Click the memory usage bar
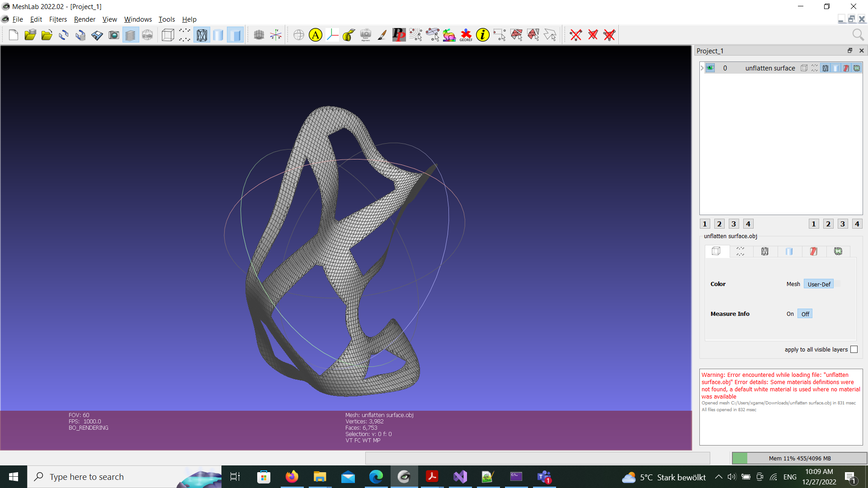Viewport: 868px width, 488px height. point(799,458)
